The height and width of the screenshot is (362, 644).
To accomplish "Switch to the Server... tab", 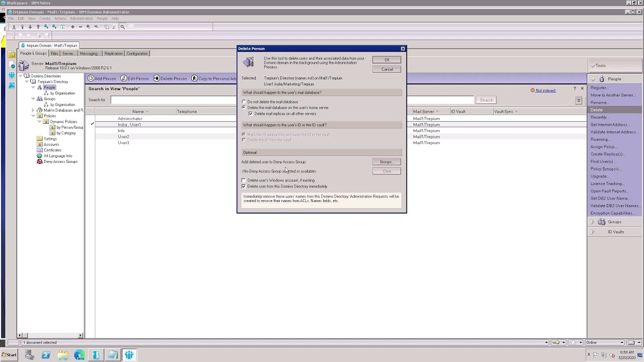I will (69, 53).
